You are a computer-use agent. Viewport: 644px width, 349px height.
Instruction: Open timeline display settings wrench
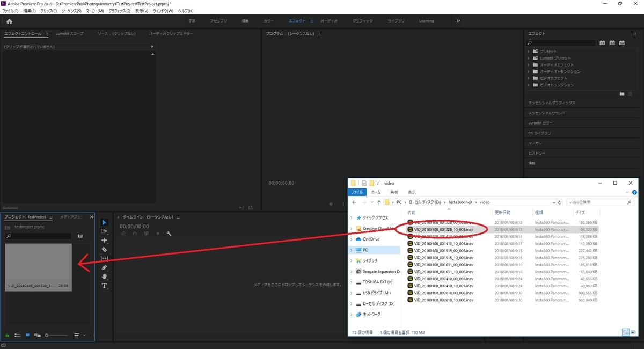169,234
